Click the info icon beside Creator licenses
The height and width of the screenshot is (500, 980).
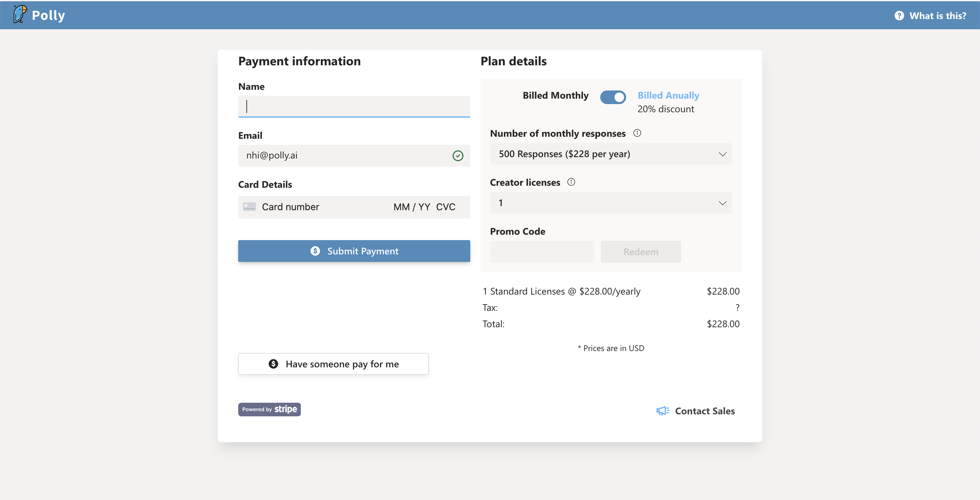(571, 182)
